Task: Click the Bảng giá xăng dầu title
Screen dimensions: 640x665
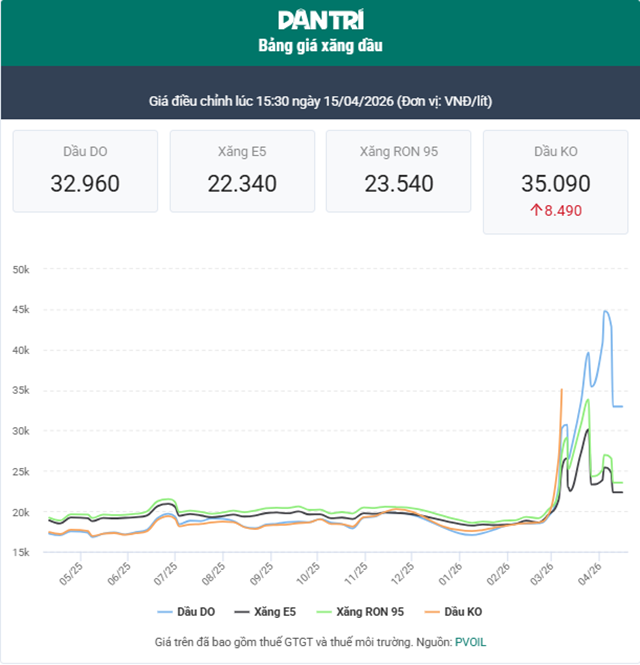Action: (320, 46)
